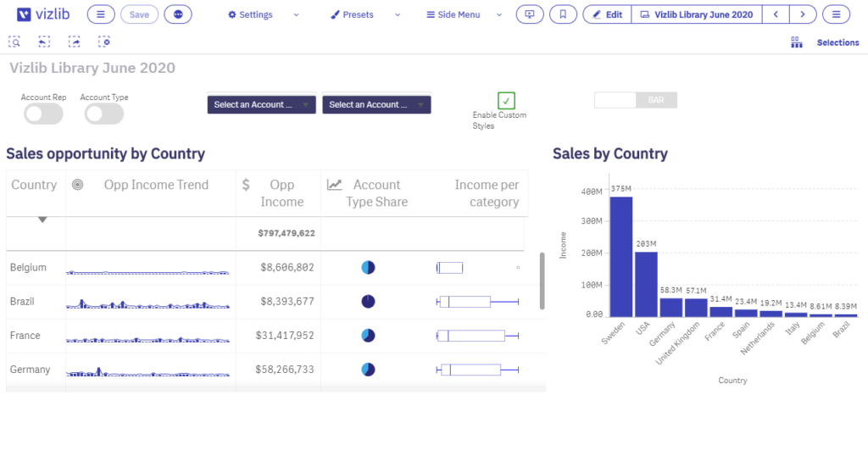This screenshot has height=473, width=868.
Task: Click the Opp Income Trend column header
Action: point(156,185)
